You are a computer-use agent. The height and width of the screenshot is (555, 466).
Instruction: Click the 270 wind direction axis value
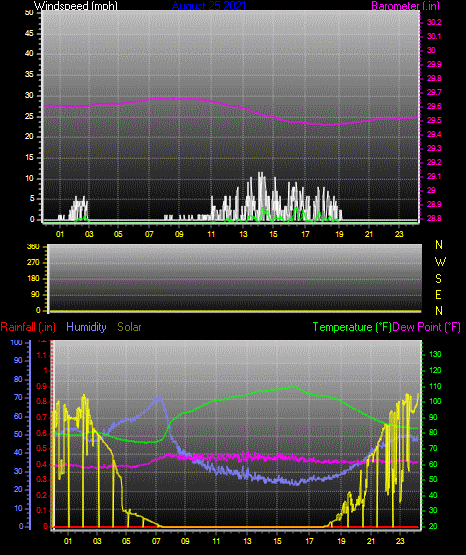click(33, 263)
